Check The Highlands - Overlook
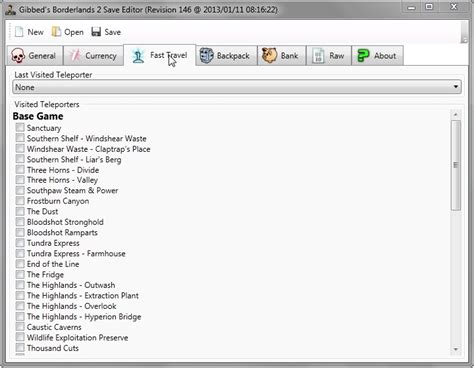 coord(20,306)
